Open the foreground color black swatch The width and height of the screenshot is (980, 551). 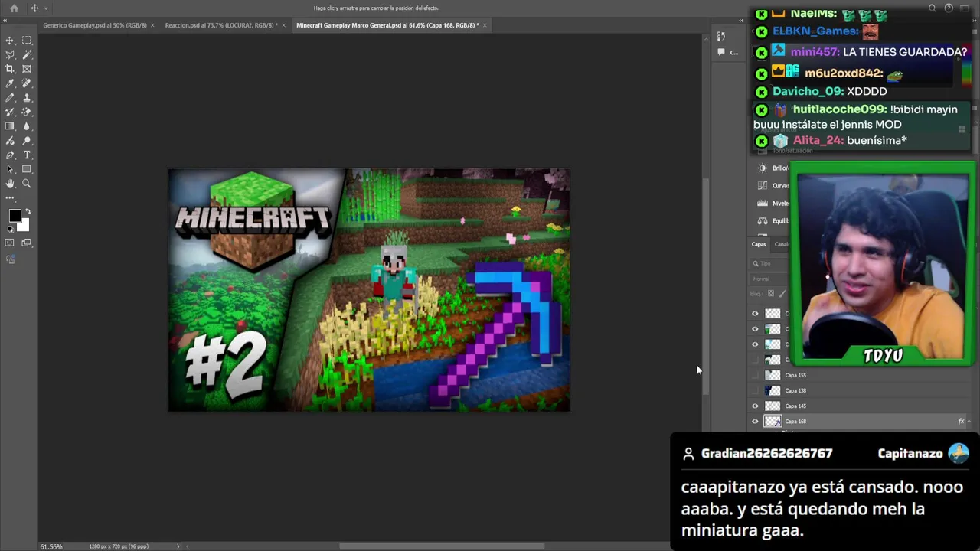[x=15, y=216]
